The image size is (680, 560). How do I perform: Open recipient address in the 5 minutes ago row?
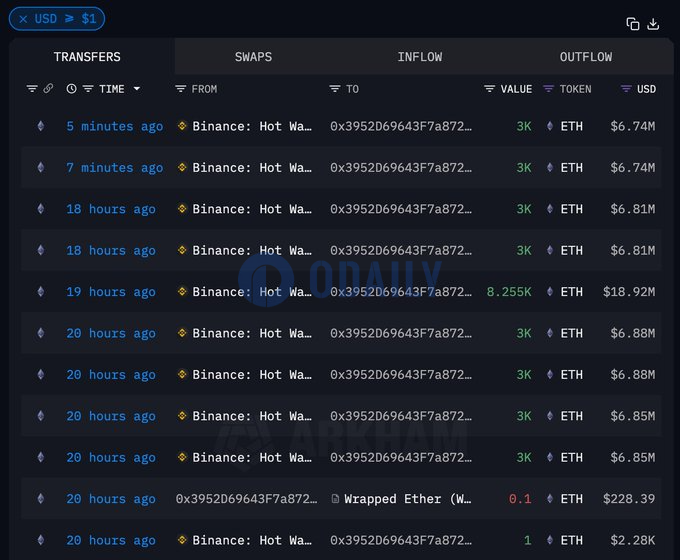coord(401,126)
